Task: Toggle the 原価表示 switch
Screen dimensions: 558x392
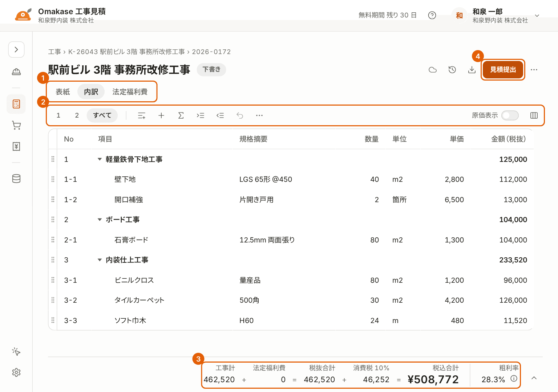Action: pos(510,115)
